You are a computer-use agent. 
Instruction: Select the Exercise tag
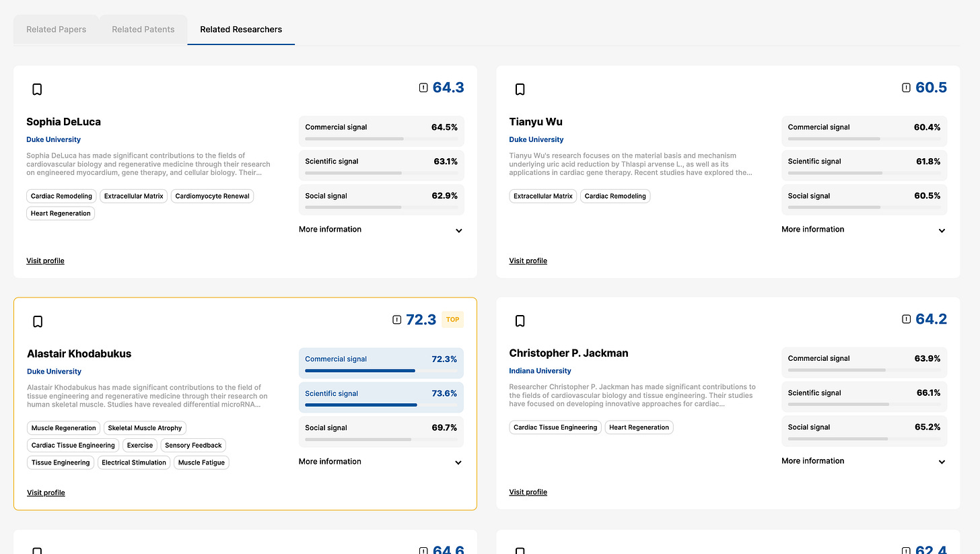tap(140, 446)
